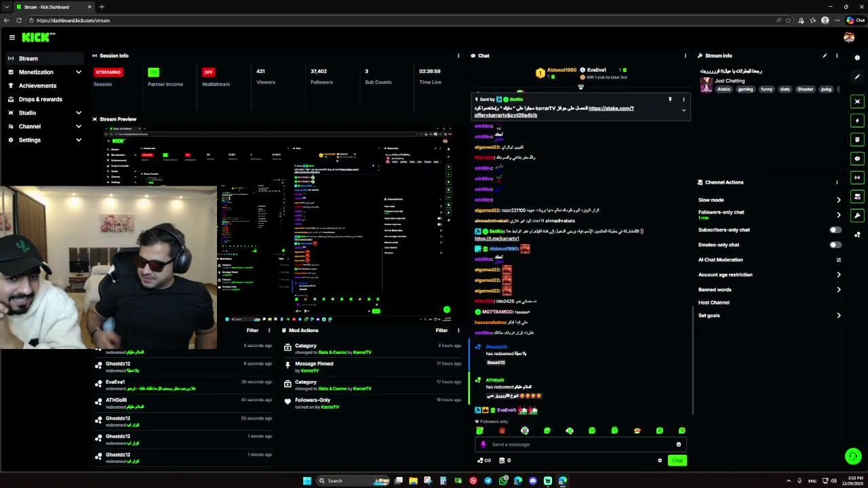The width and height of the screenshot is (868, 488).
Task: Open the profile avatar menu
Action: 849,37
